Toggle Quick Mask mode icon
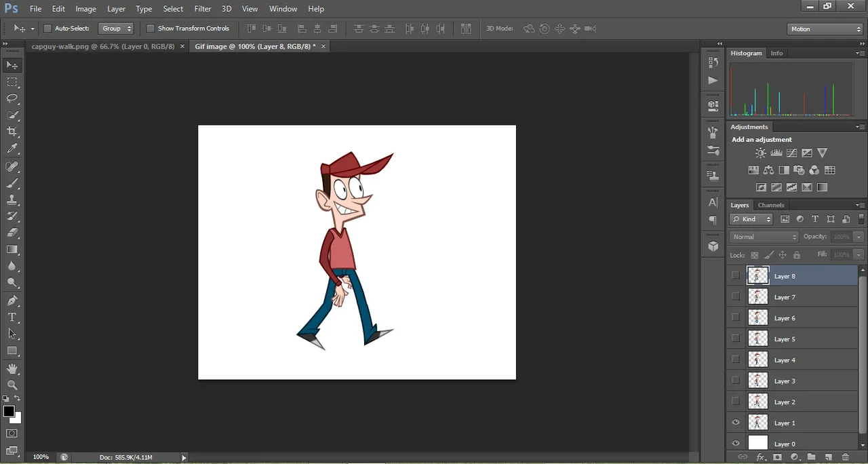Screen dimensions: 868x464 tap(12, 433)
